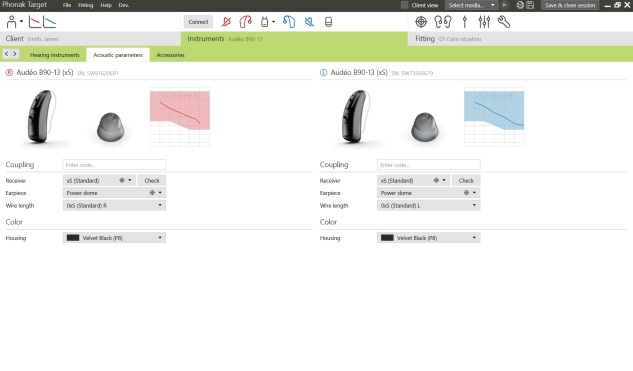Click the print icon in title bar

point(520,5)
